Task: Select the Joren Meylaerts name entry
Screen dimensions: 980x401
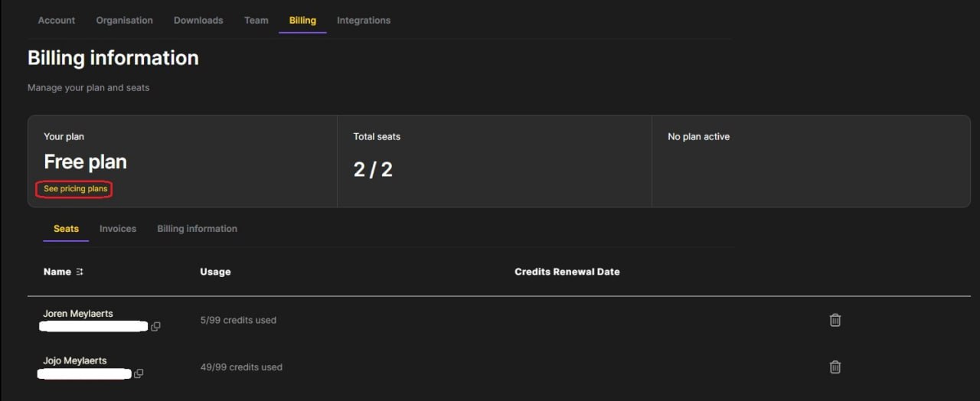Action: tap(78, 314)
